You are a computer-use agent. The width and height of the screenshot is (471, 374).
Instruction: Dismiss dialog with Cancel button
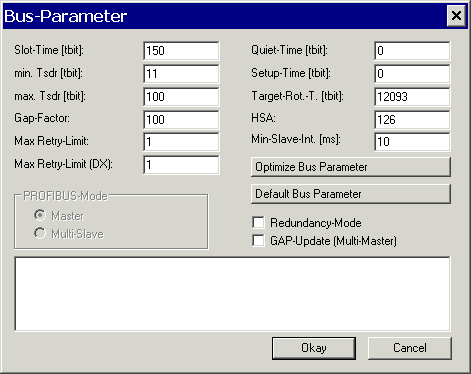[410, 348]
